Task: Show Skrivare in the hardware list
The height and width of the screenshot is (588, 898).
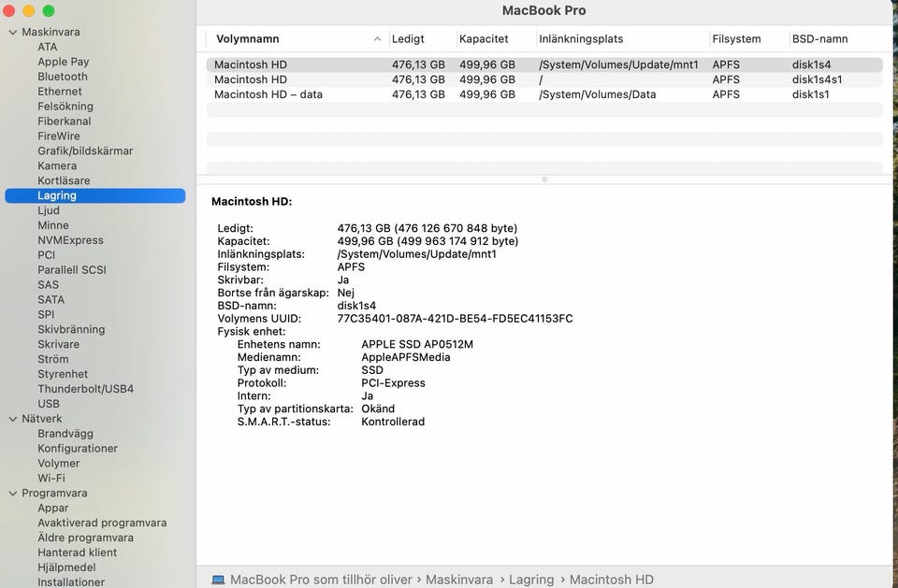Action: [58, 345]
